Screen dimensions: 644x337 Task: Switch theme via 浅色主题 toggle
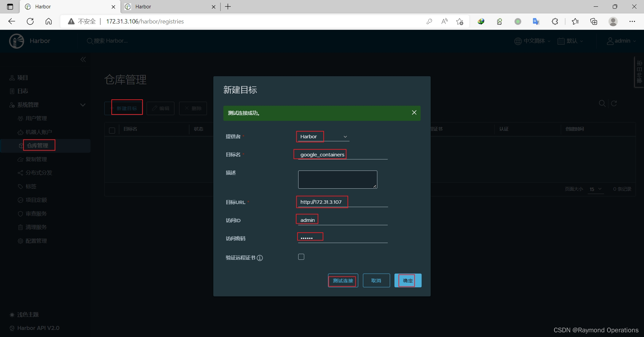click(x=24, y=315)
